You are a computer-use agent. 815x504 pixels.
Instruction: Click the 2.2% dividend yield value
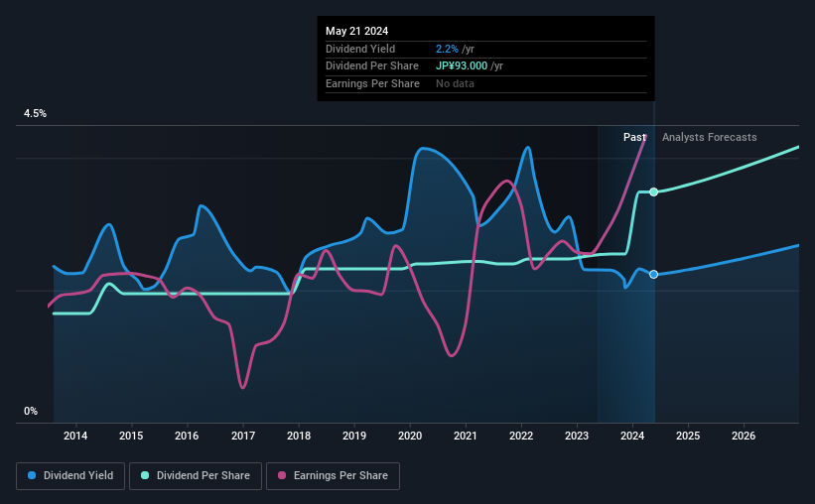[x=447, y=49]
